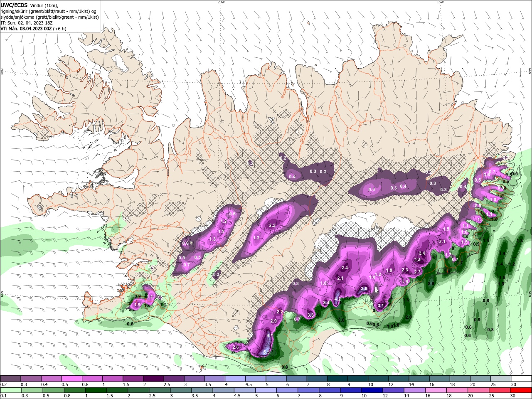532x399 pixels.
Task: Click the 15W longitude label at top
Action: [x=440, y=2]
